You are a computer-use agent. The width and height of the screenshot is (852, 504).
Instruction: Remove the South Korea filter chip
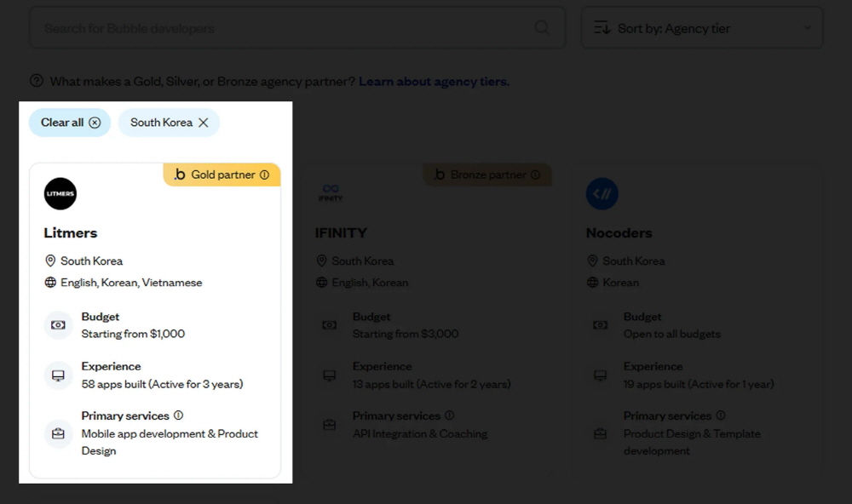(x=204, y=123)
